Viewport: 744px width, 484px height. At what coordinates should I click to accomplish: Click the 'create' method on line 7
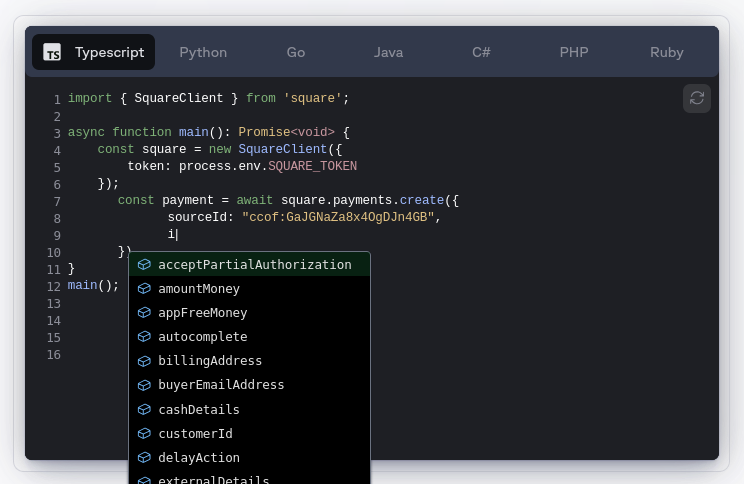pyautogui.click(x=421, y=200)
